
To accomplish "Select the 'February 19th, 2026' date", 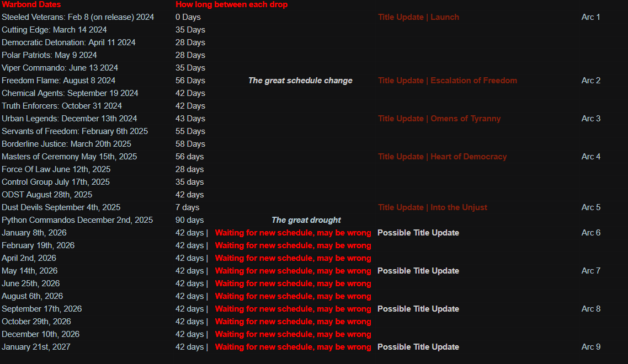I will click(x=38, y=245).
